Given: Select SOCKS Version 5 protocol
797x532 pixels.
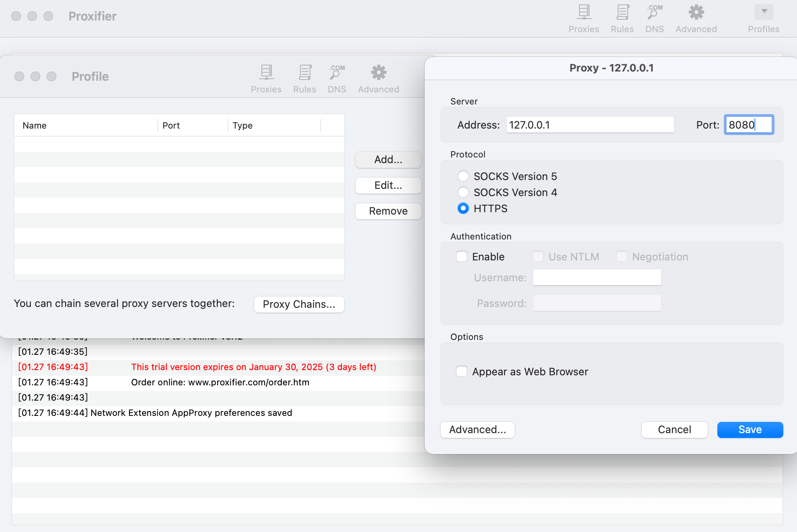Looking at the screenshot, I should (463, 176).
